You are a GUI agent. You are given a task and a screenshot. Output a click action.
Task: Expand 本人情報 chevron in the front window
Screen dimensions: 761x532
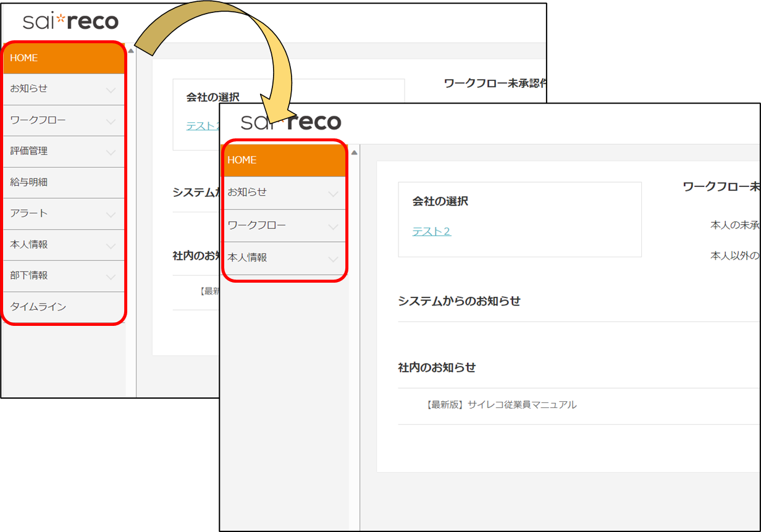click(334, 259)
